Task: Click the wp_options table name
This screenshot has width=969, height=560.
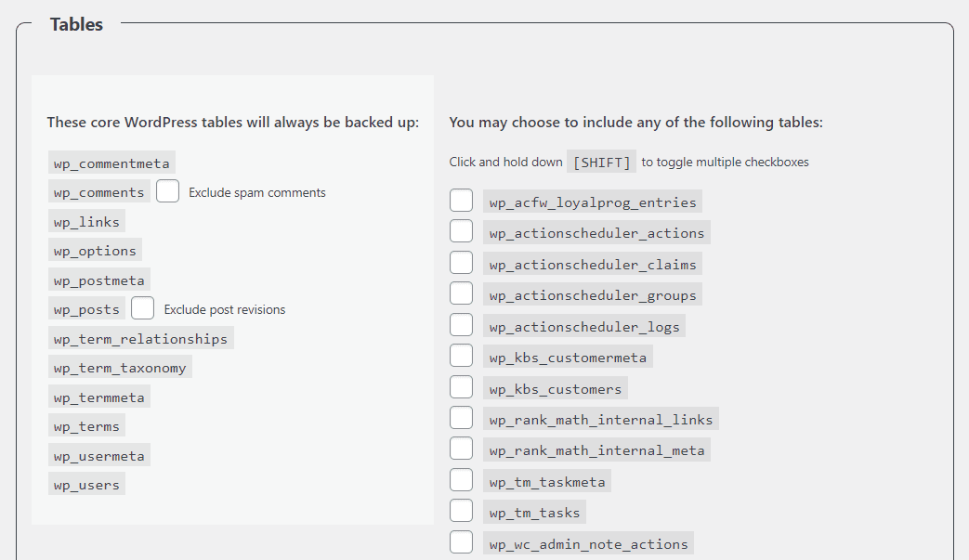Action: [95, 251]
